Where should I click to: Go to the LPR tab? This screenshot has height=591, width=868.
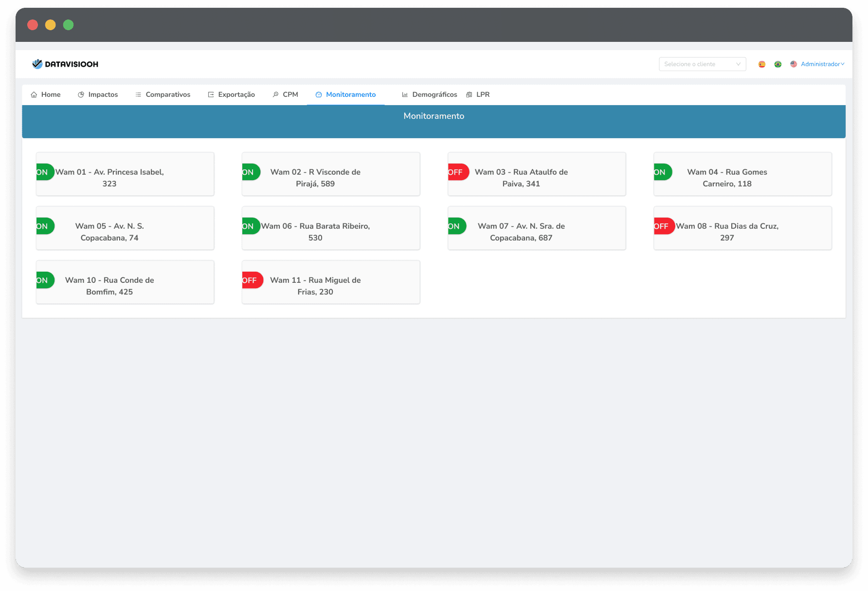click(478, 95)
